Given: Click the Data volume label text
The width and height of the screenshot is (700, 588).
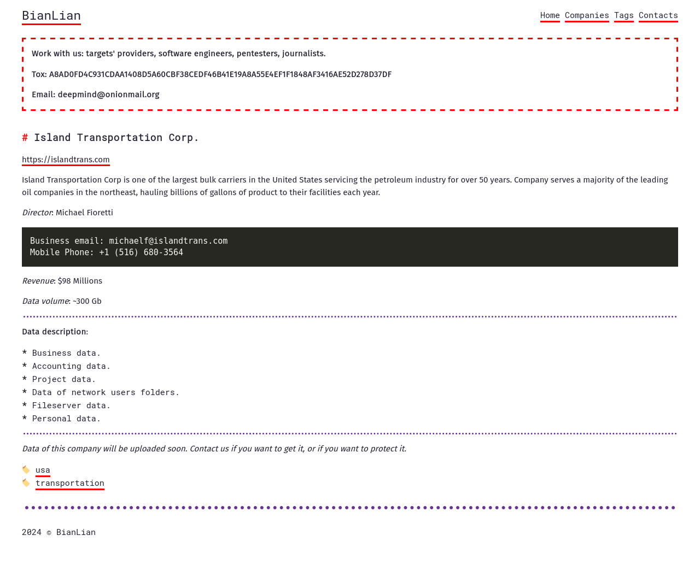Looking at the screenshot, I should [45, 301].
